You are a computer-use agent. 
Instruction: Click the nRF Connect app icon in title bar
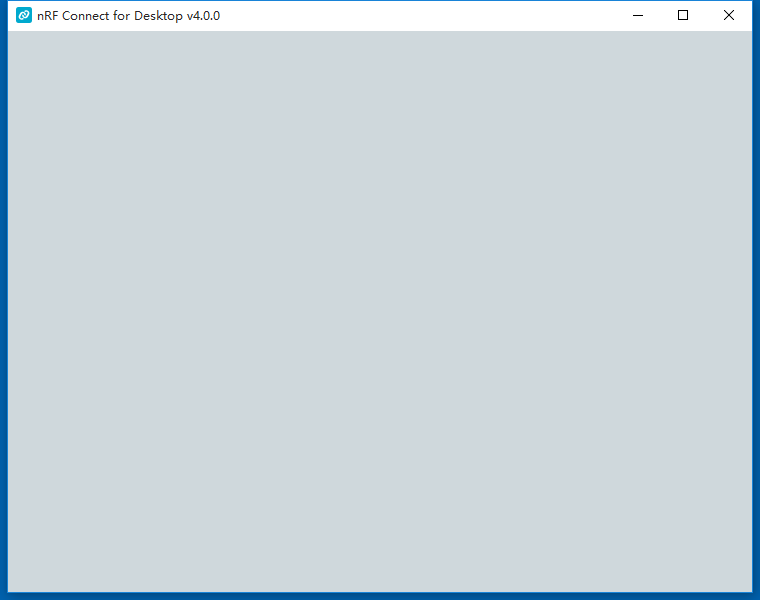(x=24, y=16)
